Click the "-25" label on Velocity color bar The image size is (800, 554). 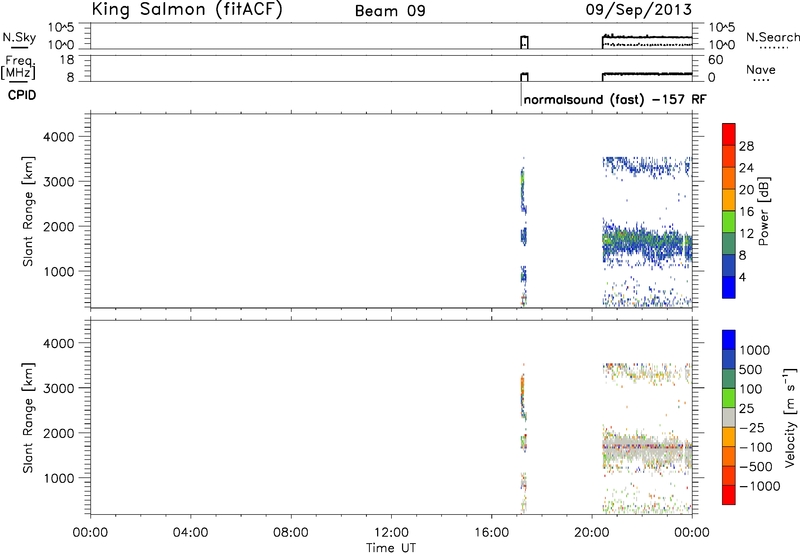coord(752,427)
